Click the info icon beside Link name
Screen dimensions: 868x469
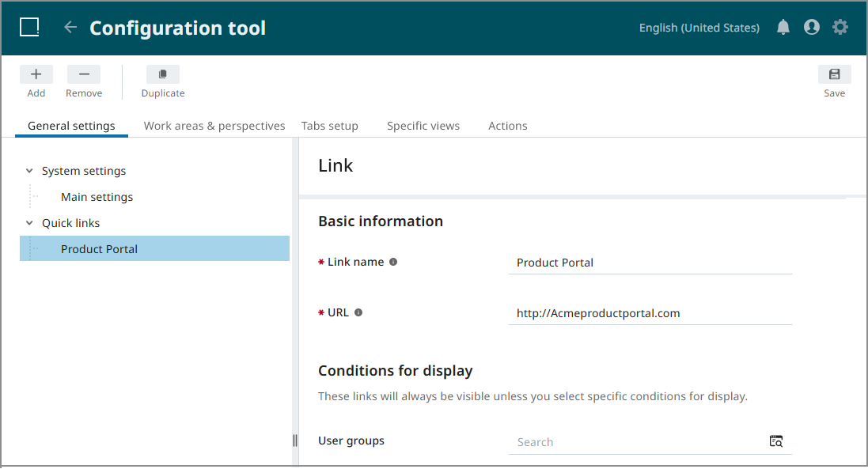click(x=393, y=262)
